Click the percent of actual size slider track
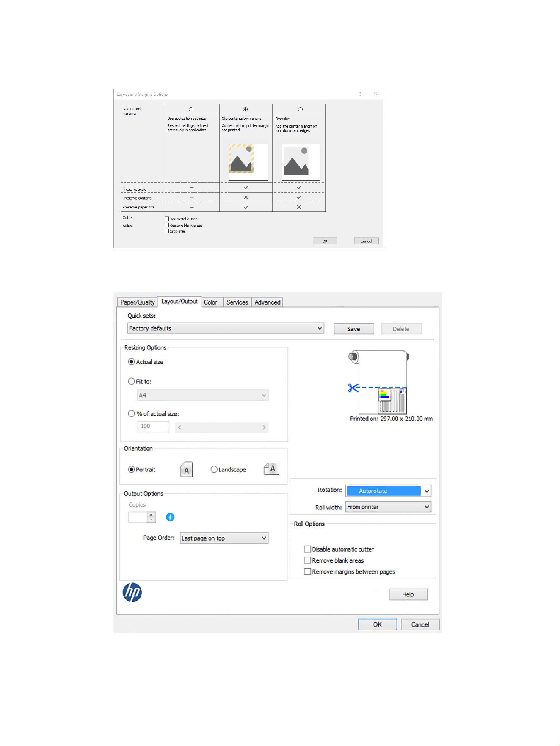The image size is (560, 746). point(222,427)
